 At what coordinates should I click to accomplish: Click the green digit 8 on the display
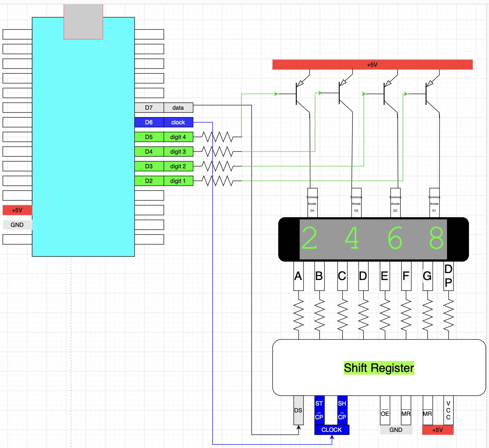436,238
